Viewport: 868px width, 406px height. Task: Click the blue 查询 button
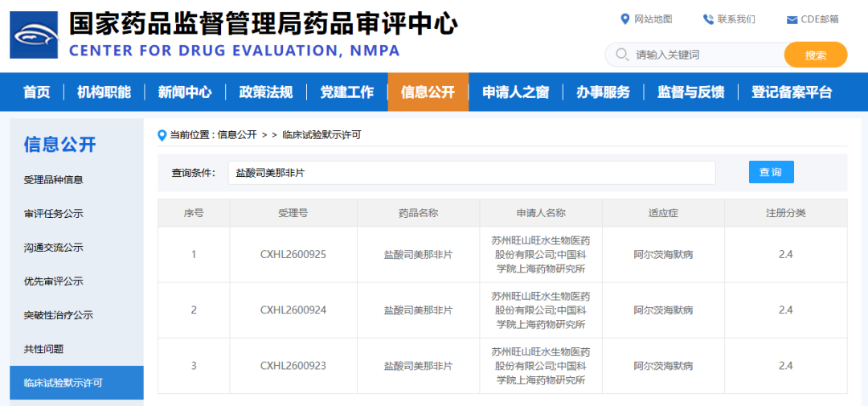click(771, 172)
